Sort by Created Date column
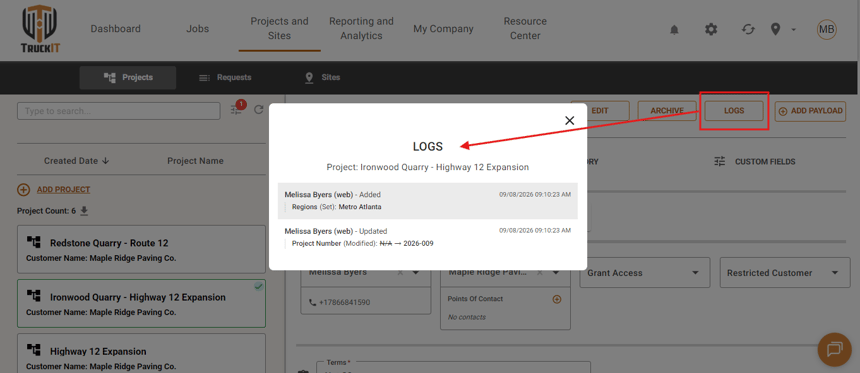 coord(77,161)
